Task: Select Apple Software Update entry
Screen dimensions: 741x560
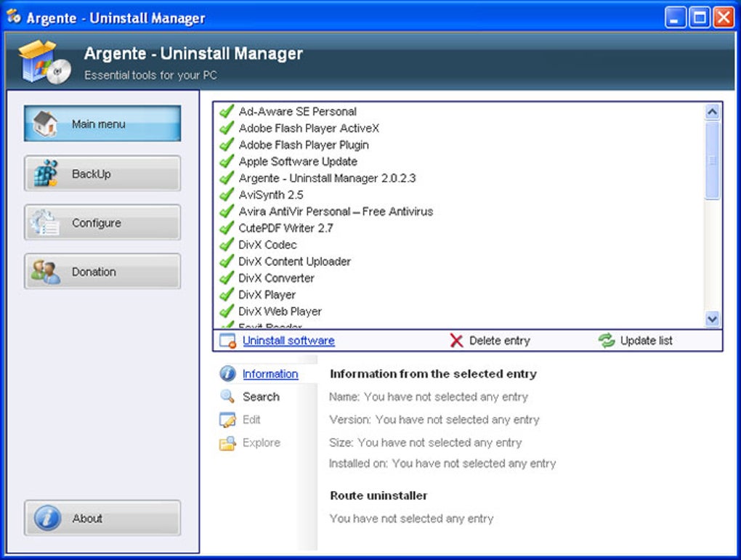Action: 298,161
